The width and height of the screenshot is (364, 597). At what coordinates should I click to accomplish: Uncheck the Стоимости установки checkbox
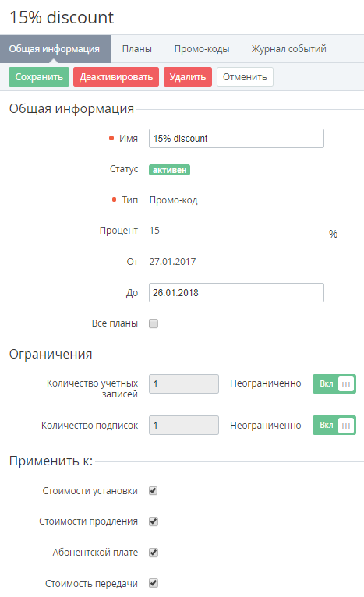tap(154, 491)
